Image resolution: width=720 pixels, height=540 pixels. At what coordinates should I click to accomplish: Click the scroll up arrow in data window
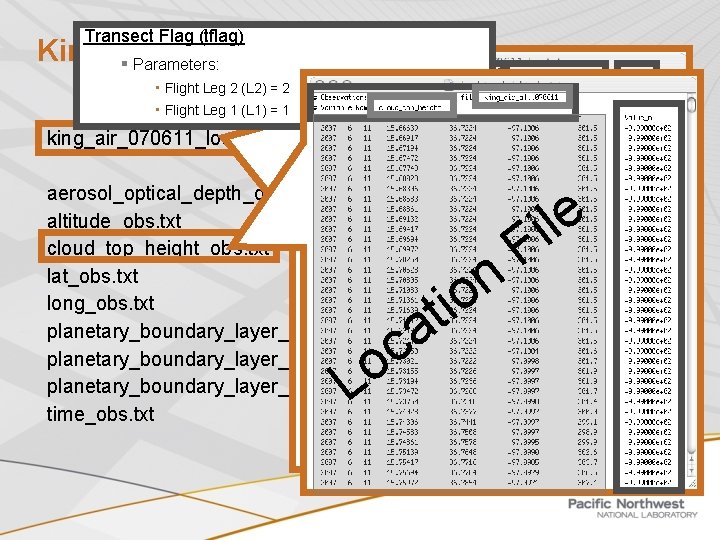tap(692, 460)
